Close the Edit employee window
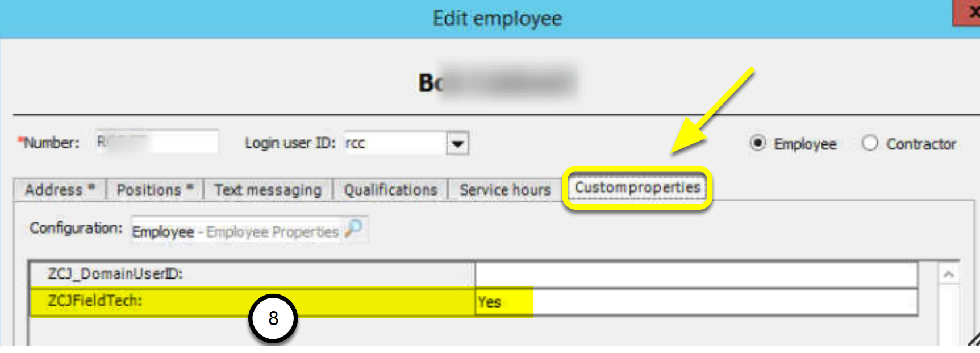Viewport: 980px width, 353px height. pos(969,12)
